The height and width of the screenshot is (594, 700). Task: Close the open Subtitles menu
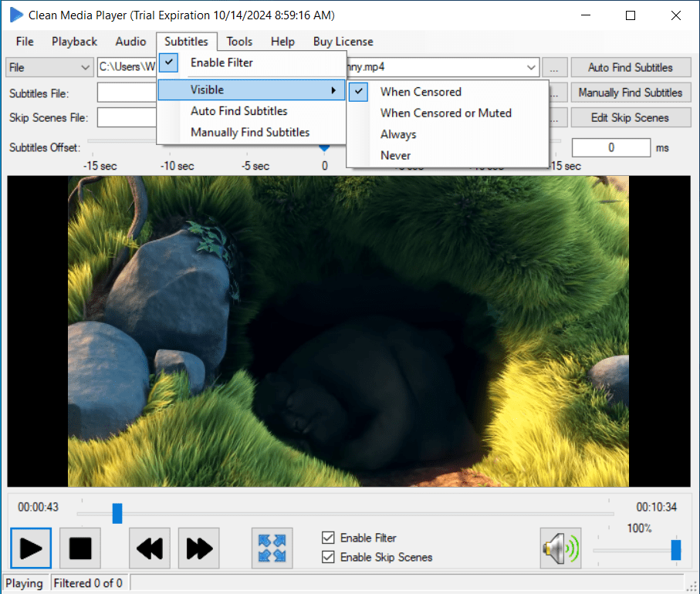tap(186, 42)
